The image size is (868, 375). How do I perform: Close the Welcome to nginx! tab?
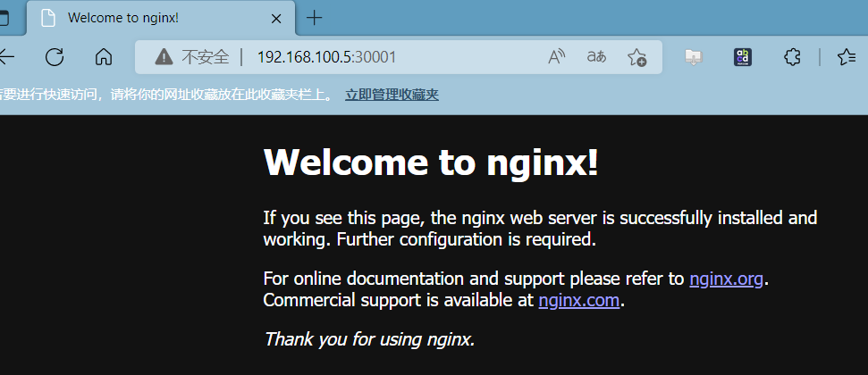275,18
